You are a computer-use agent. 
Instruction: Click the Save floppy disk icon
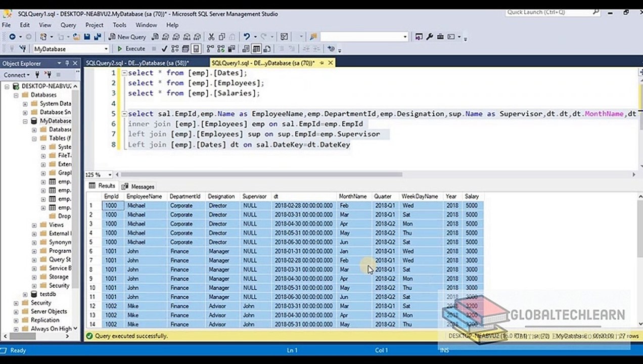(x=87, y=37)
